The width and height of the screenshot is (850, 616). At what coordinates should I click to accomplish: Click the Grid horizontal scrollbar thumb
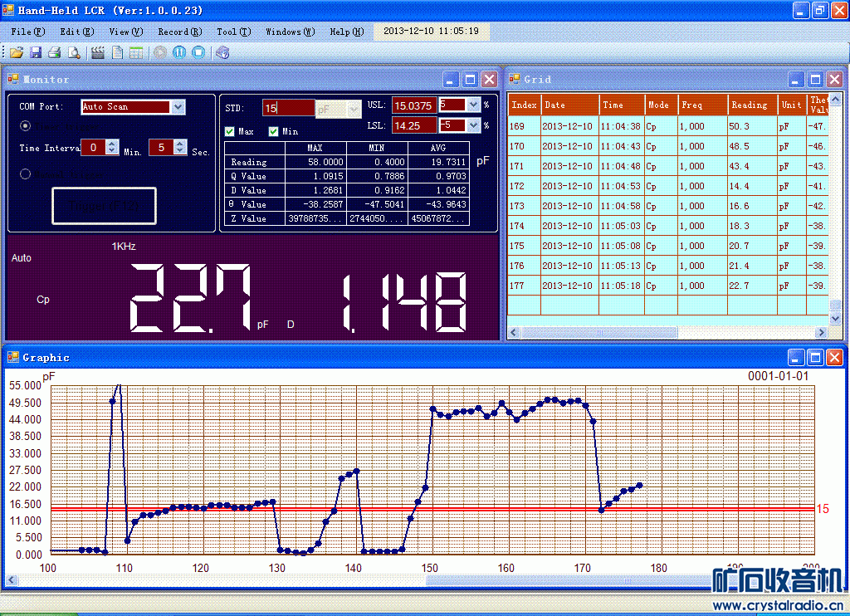click(x=599, y=332)
